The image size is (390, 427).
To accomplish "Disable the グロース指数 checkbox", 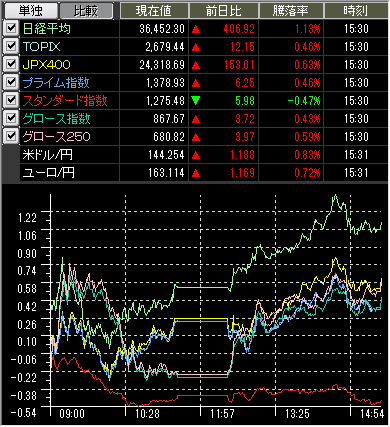I will [x=11, y=118].
